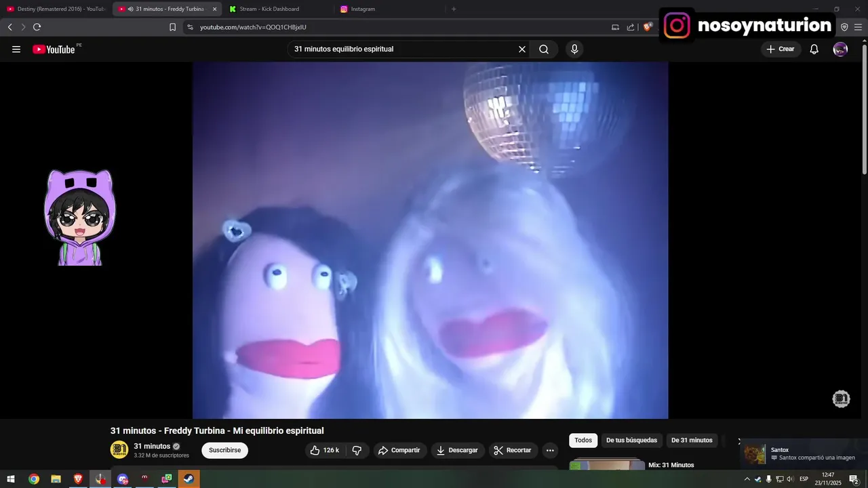The image size is (868, 488).
Task: Open Brave Shields lion icon
Action: (648, 27)
